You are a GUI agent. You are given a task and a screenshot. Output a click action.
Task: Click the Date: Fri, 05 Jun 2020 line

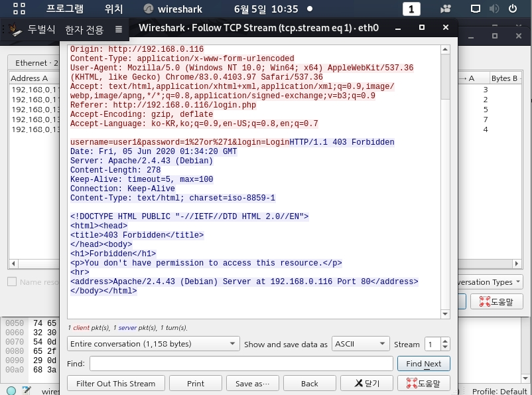coord(153,151)
